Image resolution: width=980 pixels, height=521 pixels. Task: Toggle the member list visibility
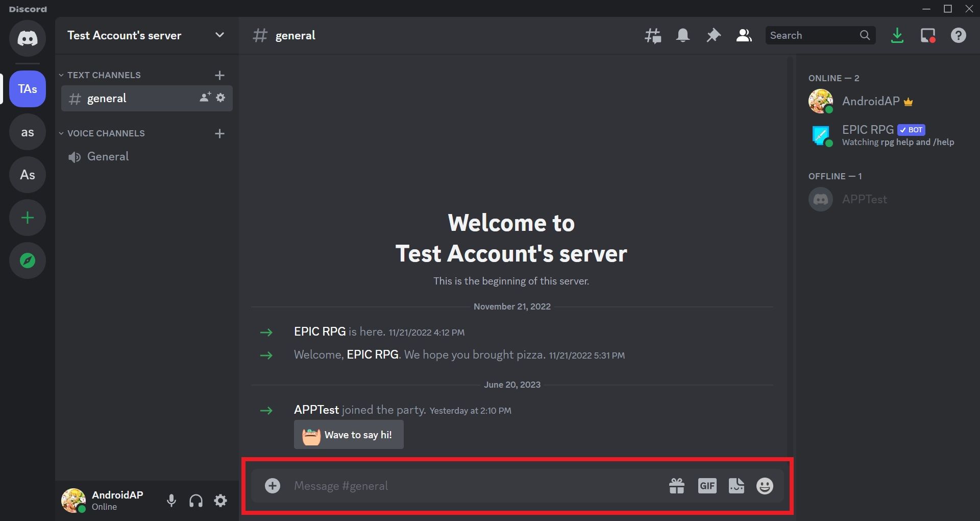pyautogui.click(x=744, y=35)
